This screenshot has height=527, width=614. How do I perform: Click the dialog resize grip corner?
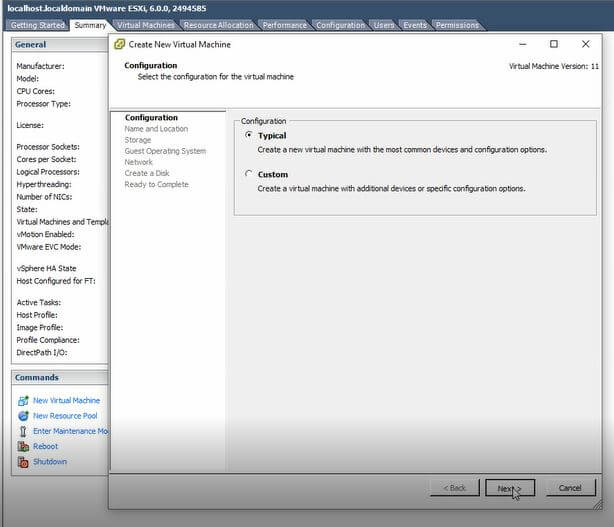click(x=597, y=505)
